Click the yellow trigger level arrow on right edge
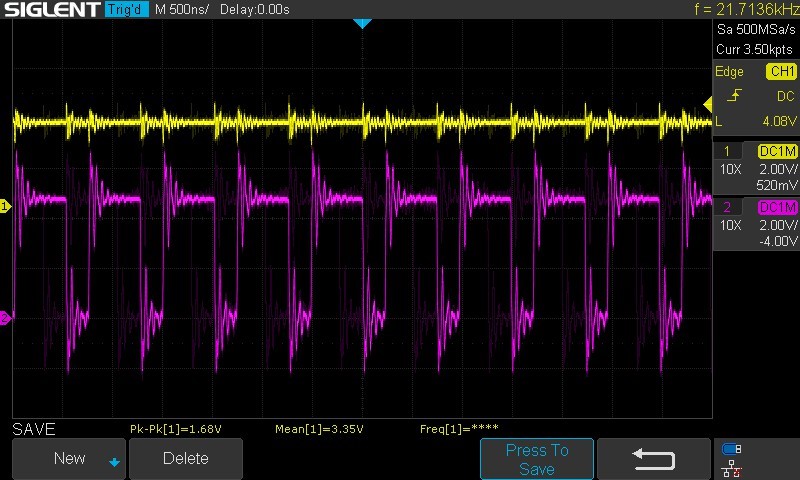This screenshot has width=800, height=480. click(708, 105)
